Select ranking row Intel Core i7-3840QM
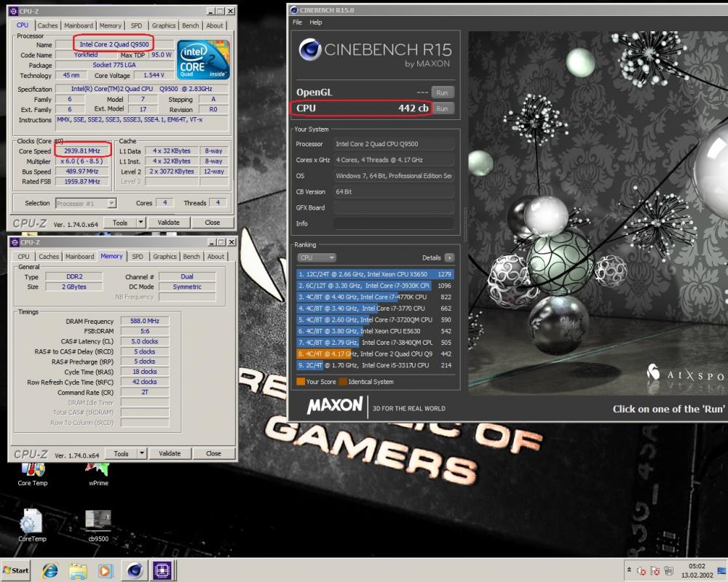 [375, 343]
